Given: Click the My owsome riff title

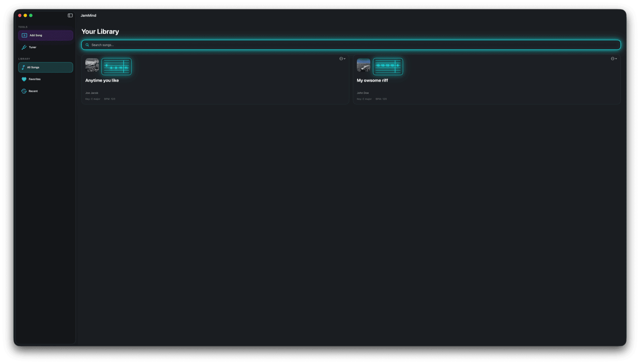Looking at the screenshot, I should [x=372, y=80].
